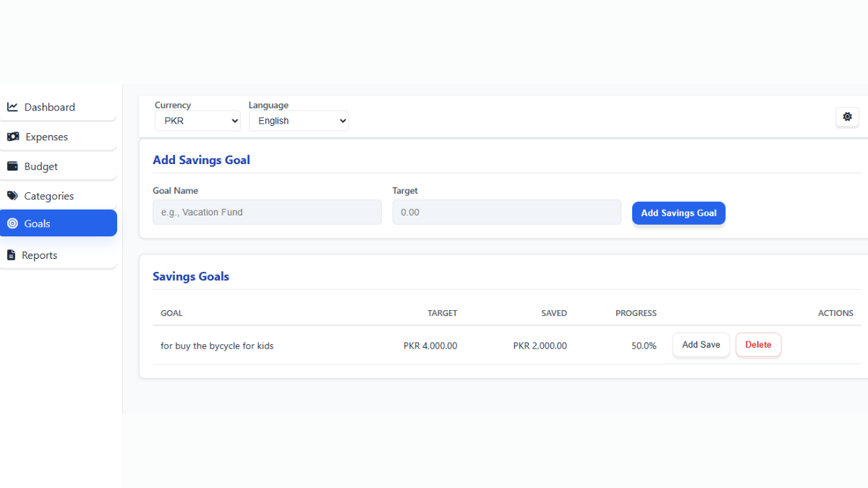Delete the bicycle savings goal
The width and height of the screenshot is (868, 488).
[758, 345]
